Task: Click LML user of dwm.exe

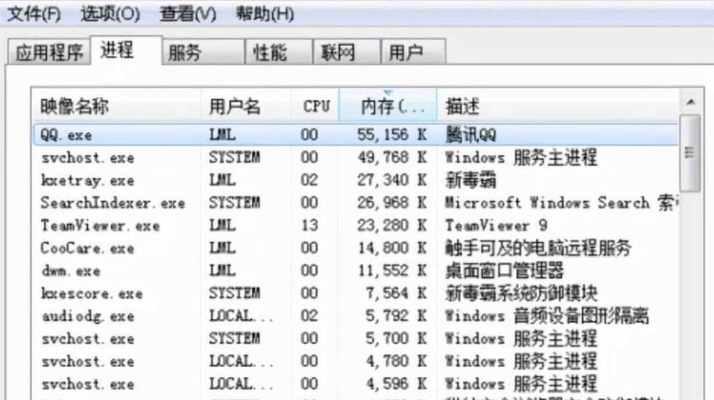Action: click(x=222, y=271)
